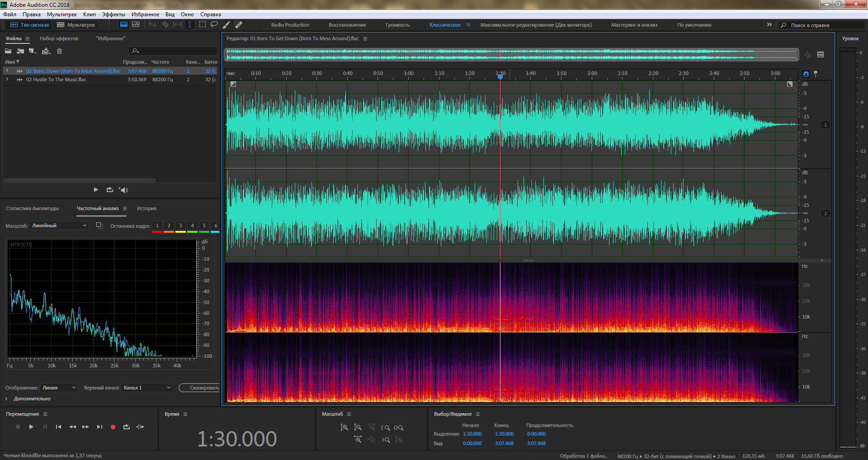Select the Lasso selection tool
The width and height of the screenshot is (868, 460).
coord(214,25)
